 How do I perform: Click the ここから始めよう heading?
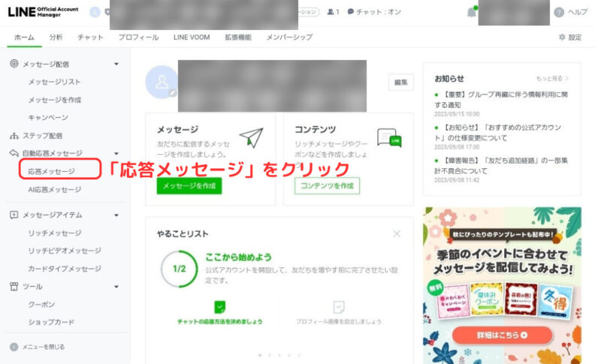[x=238, y=257]
